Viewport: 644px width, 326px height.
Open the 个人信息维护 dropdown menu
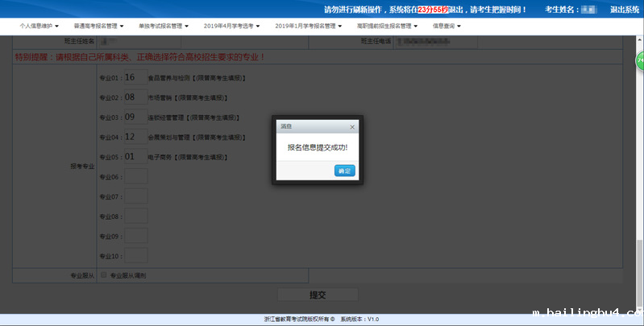tap(40, 26)
